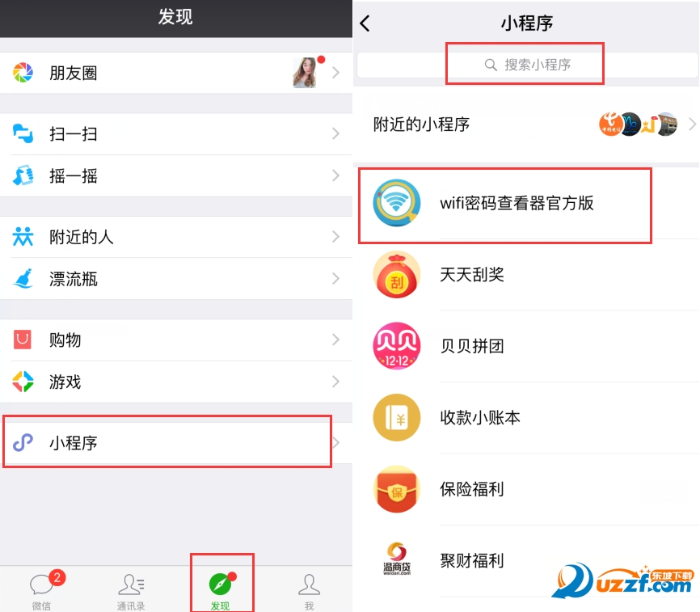Tap the 扫一扫 scan icon
The image size is (700, 612).
pos(23,133)
